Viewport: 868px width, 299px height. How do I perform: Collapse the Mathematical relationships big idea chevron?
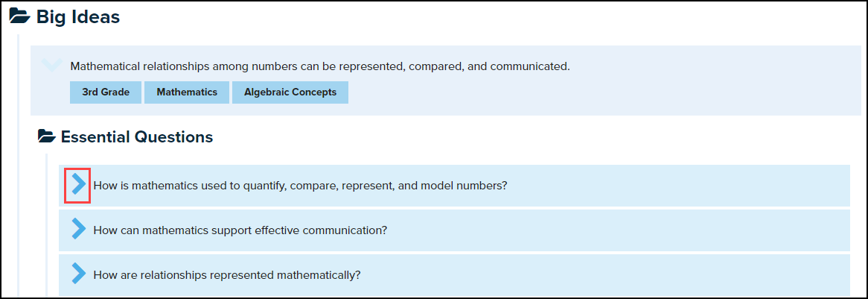(51, 66)
